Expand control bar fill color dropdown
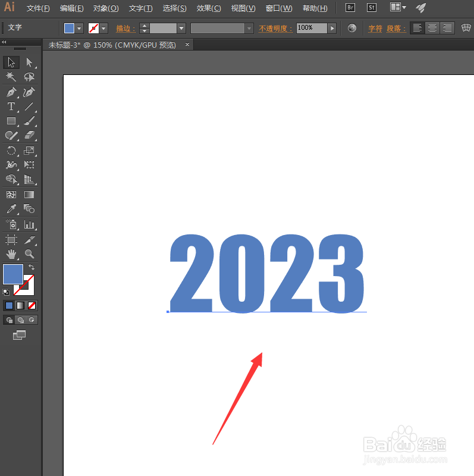Viewport: 474px width, 476px height. (79, 29)
